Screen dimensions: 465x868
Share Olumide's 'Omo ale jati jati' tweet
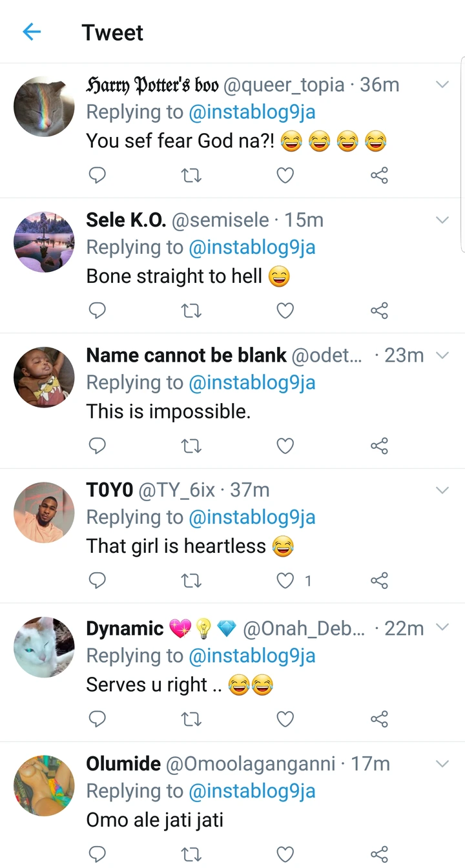pyautogui.click(x=379, y=854)
